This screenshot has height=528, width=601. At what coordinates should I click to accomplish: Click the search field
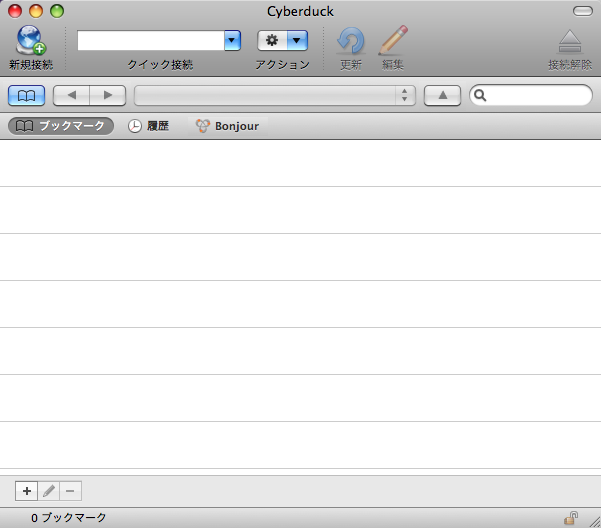531,95
